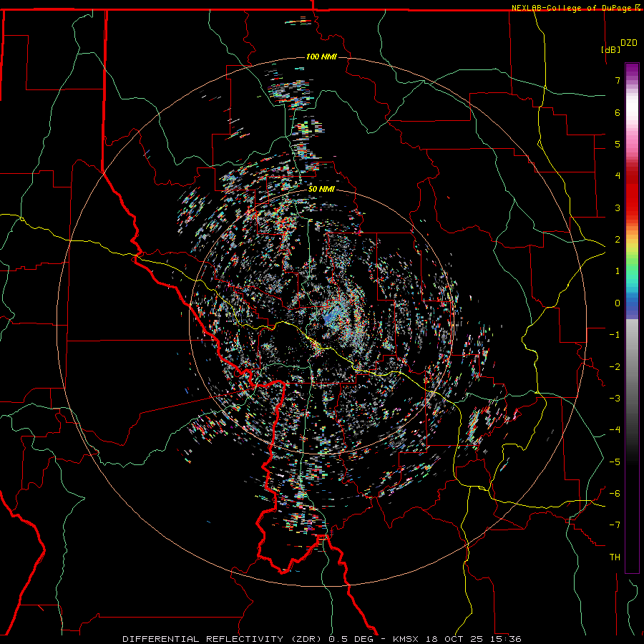Click the [dB] units label
The image size is (644, 644).
[610, 50]
